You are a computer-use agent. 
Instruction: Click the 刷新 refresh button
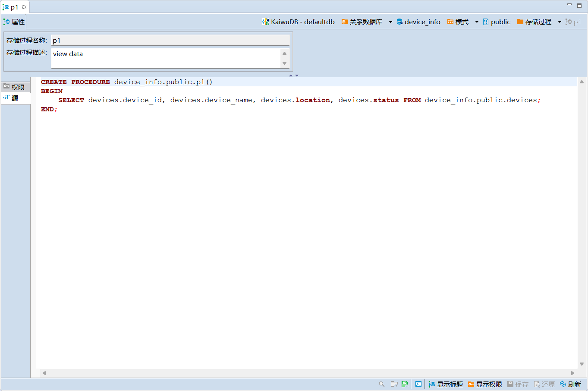click(570, 384)
